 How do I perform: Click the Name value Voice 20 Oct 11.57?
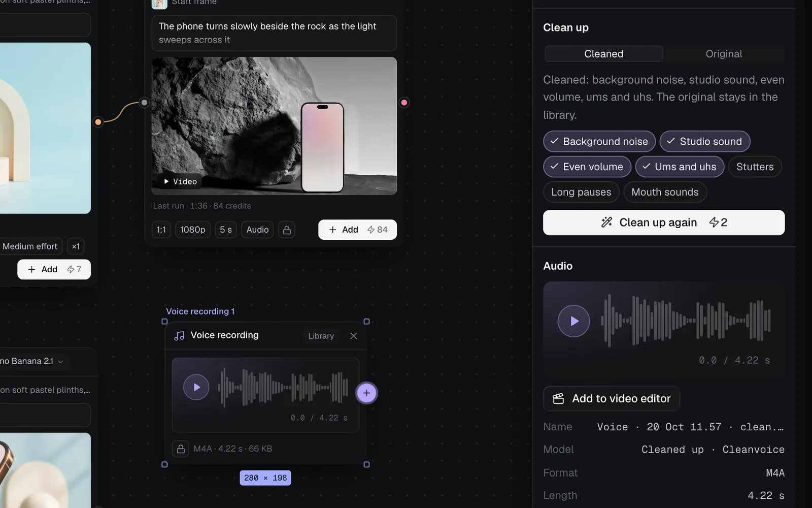[x=690, y=427]
